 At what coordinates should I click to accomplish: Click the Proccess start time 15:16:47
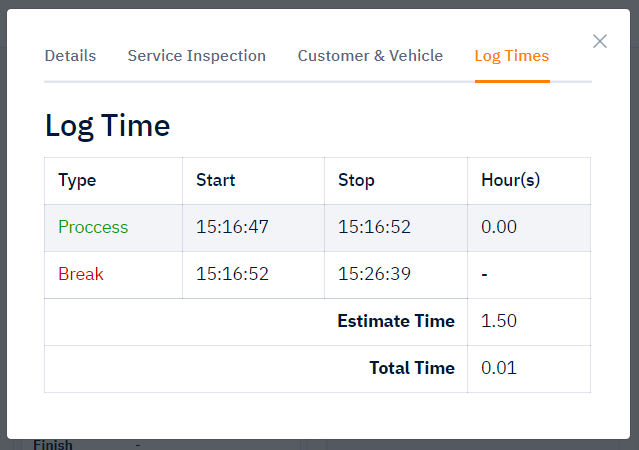click(x=232, y=227)
